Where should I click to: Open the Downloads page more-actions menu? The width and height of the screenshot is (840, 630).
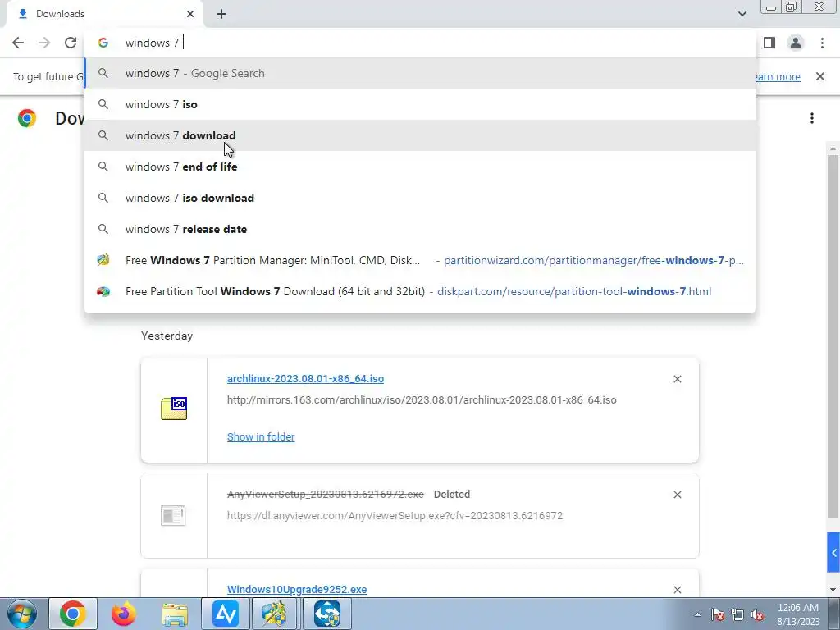click(x=812, y=118)
